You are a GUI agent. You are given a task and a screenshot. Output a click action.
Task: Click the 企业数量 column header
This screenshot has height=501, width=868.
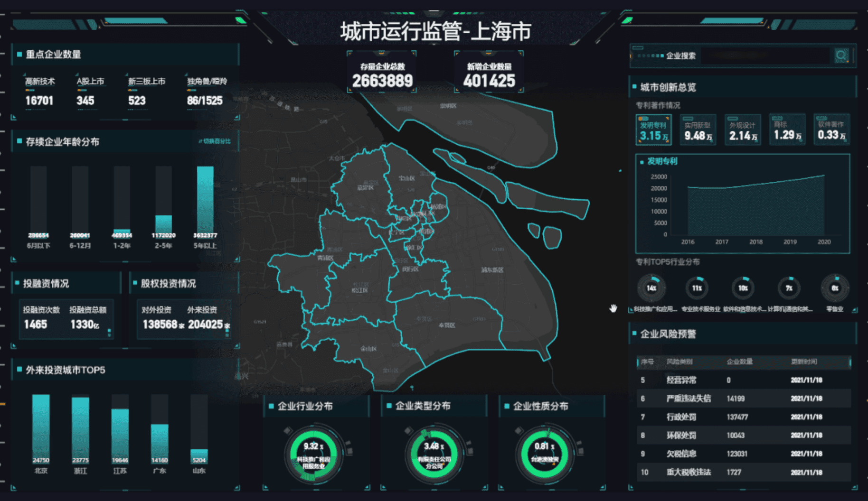point(739,362)
